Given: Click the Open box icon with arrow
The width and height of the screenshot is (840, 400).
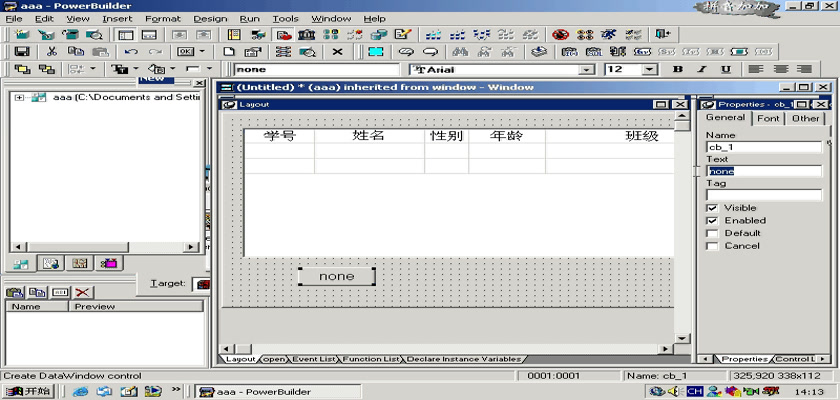Looking at the screenshot, I should [x=70, y=35].
